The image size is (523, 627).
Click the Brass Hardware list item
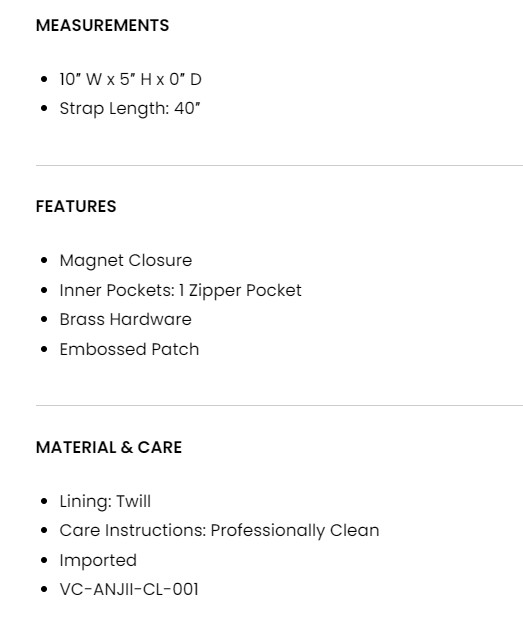pyautogui.click(x=126, y=319)
